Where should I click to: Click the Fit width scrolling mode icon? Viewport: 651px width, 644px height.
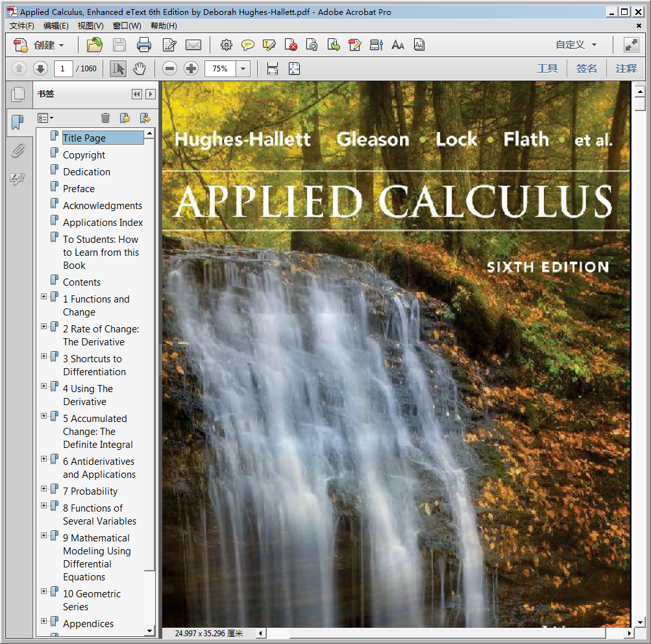point(273,69)
